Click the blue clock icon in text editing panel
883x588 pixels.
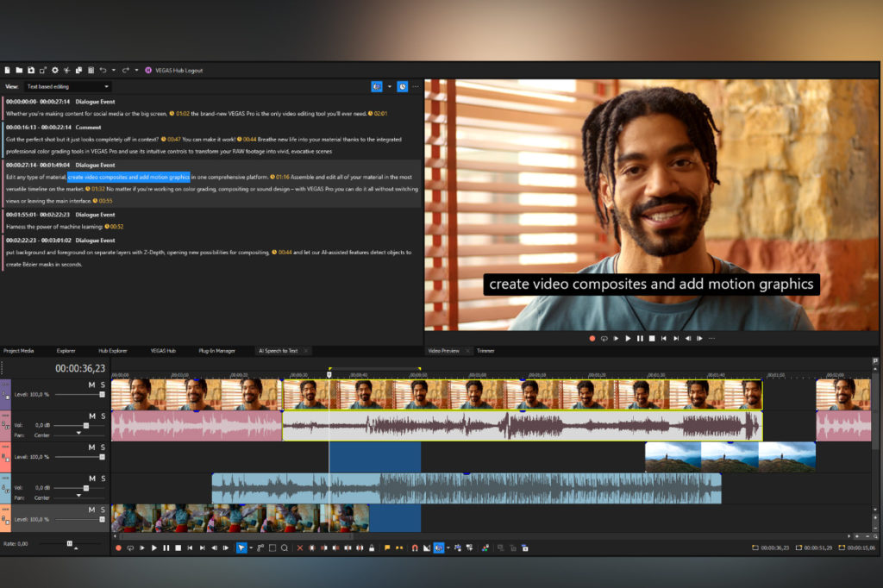coord(402,87)
